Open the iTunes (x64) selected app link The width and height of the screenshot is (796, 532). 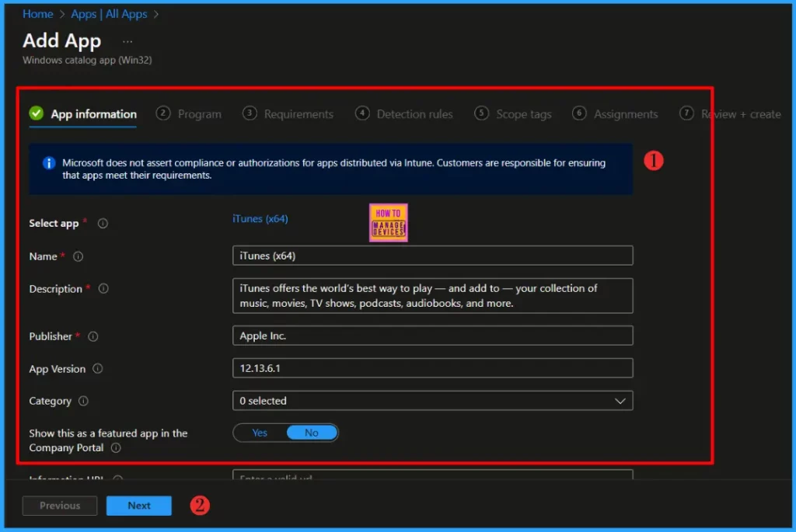point(260,218)
